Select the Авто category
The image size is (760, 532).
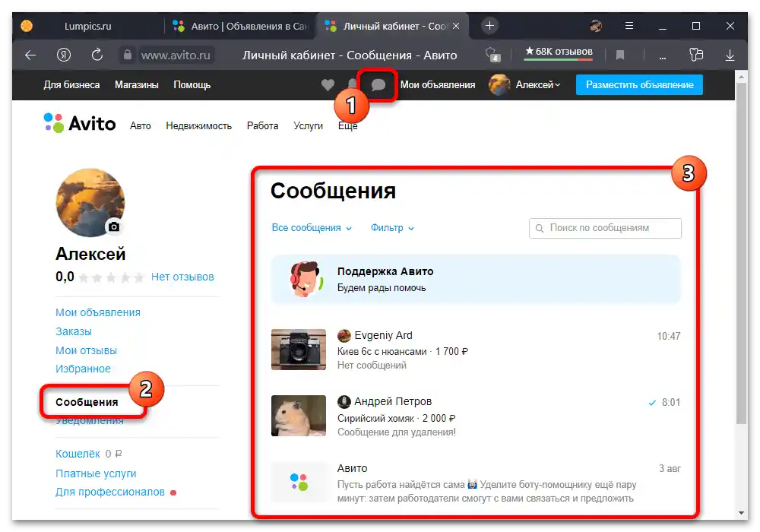click(x=140, y=125)
